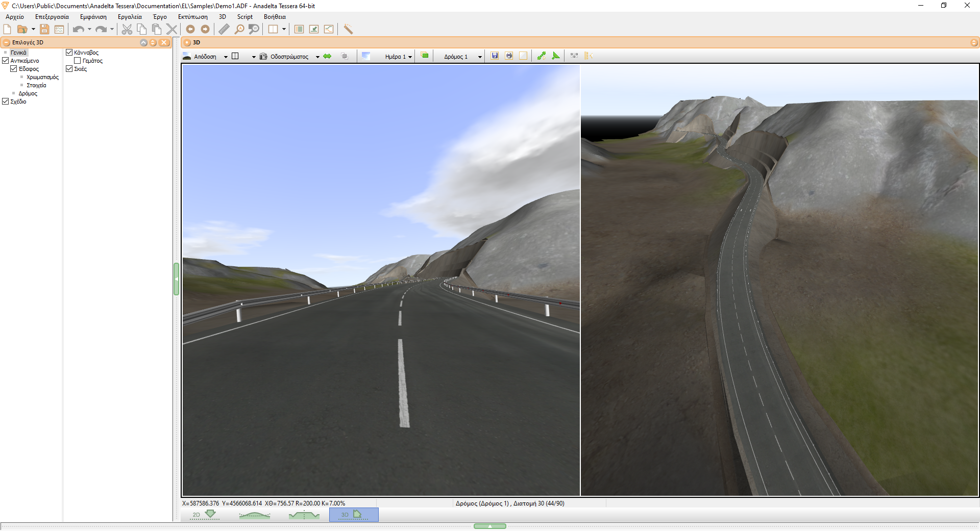The height and width of the screenshot is (531, 980).
Task: Select the scissors cut icon
Action: 127,29
